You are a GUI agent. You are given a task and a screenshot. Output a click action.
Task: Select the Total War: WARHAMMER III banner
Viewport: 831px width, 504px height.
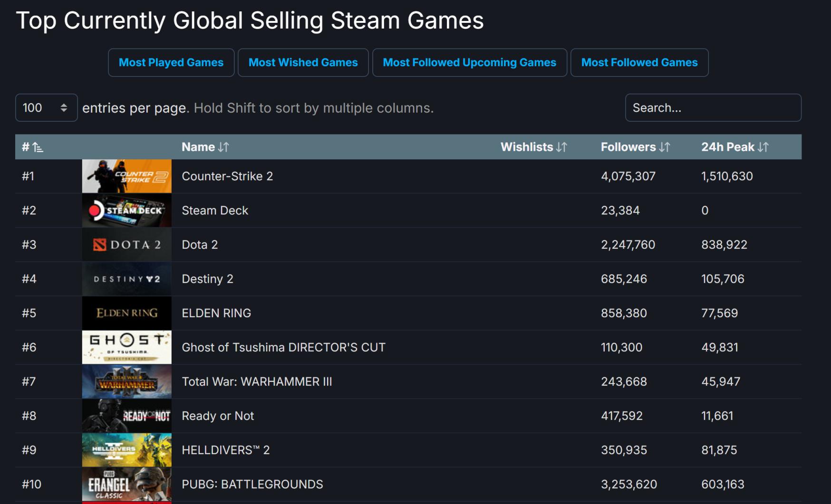pyautogui.click(x=126, y=381)
